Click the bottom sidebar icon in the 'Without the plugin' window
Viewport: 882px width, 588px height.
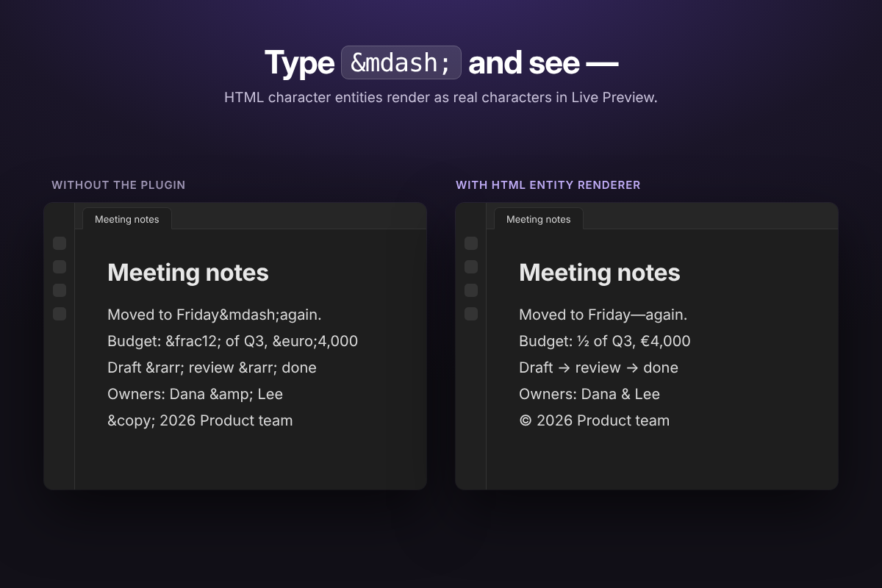(60, 314)
